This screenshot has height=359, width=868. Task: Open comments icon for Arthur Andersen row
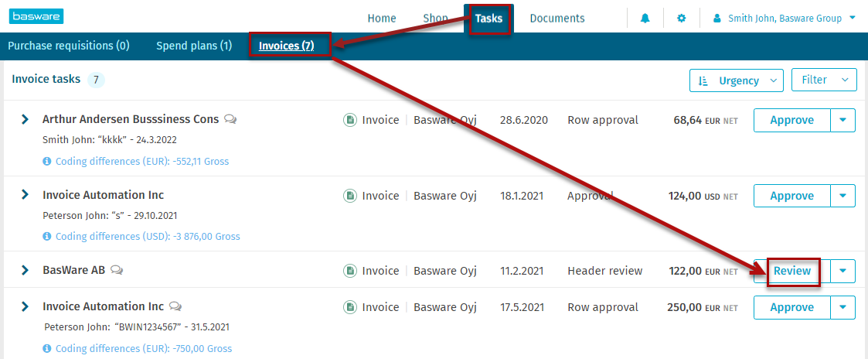230,119
